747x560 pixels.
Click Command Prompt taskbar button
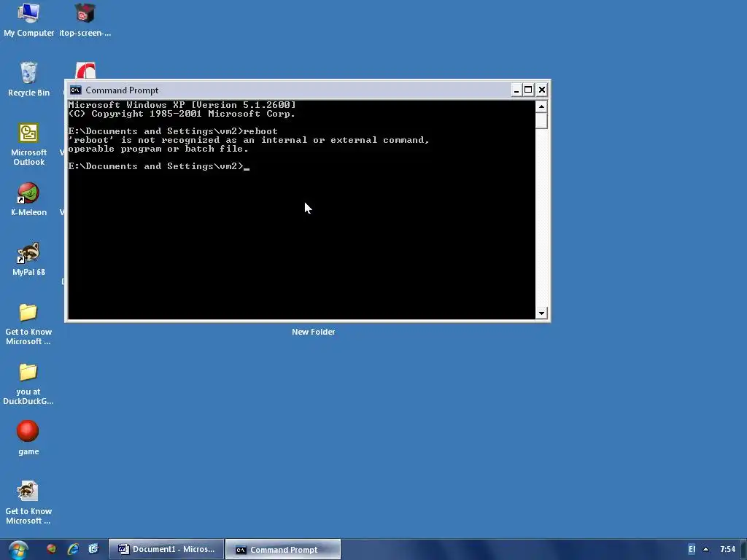(x=283, y=550)
